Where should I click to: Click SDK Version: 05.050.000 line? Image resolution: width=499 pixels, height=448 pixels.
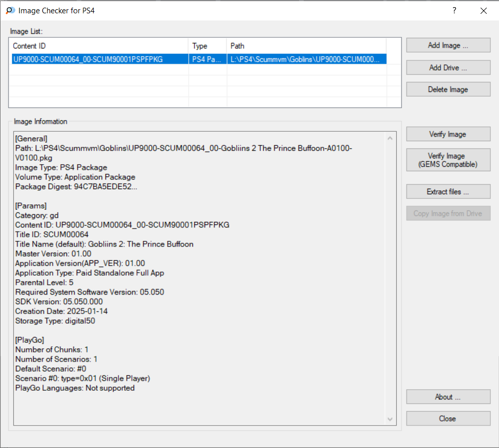(59, 302)
